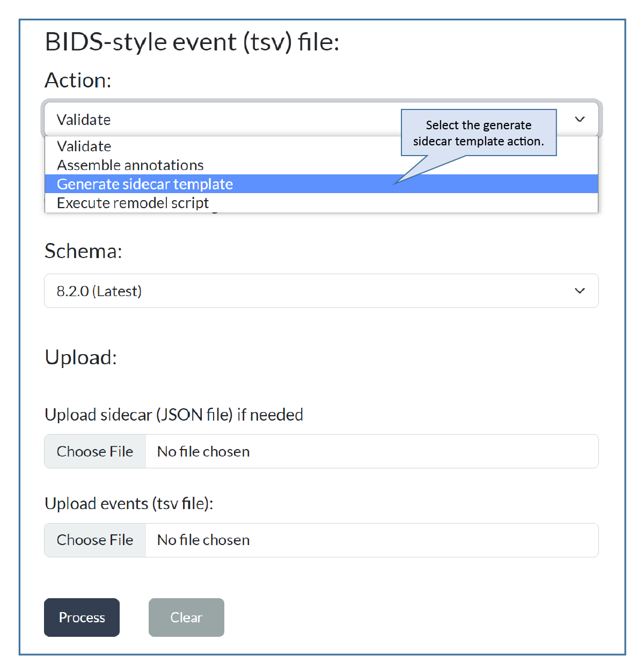Click the Action dropdown chevron arrow
644x669 pixels.
click(580, 119)
